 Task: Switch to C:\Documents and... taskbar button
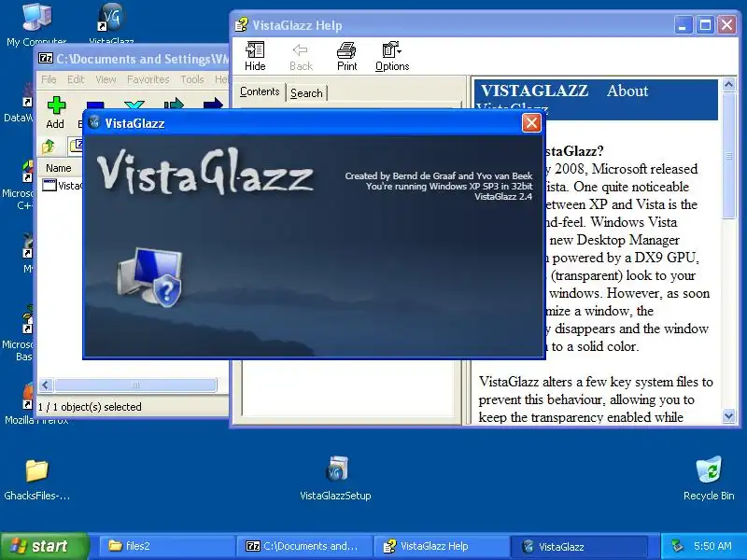[304, 546]
